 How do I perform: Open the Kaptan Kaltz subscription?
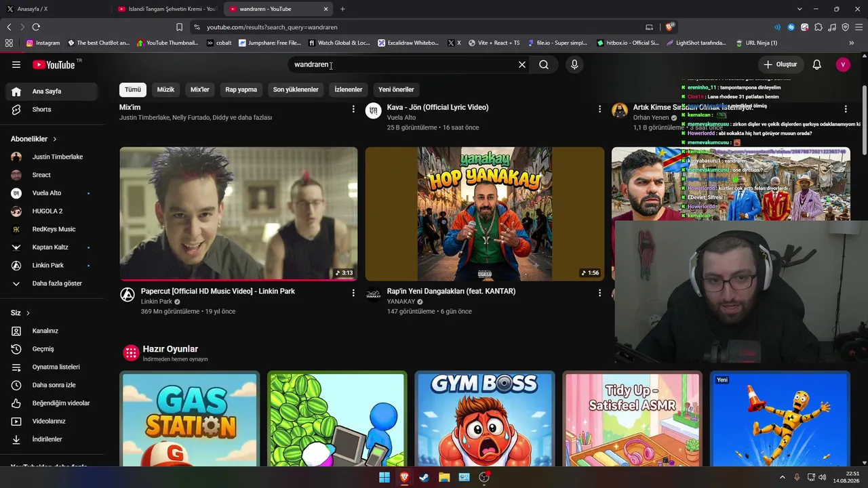[x=52, y=247]
